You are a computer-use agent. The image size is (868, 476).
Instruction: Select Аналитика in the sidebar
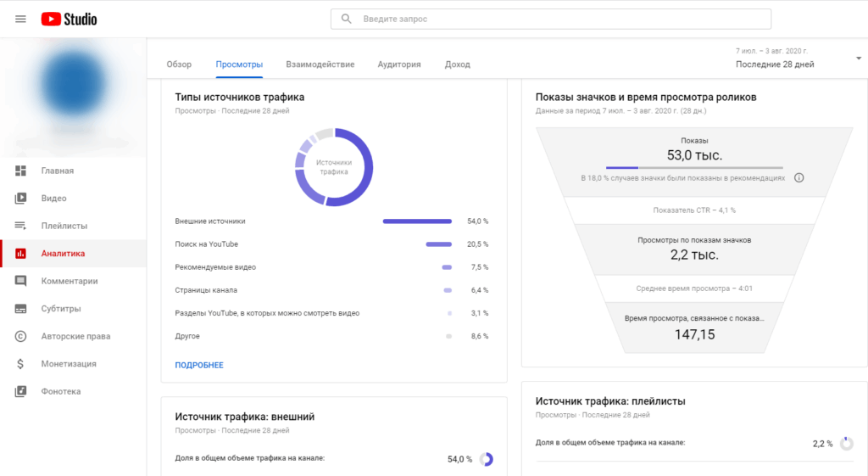click(73, 253)
